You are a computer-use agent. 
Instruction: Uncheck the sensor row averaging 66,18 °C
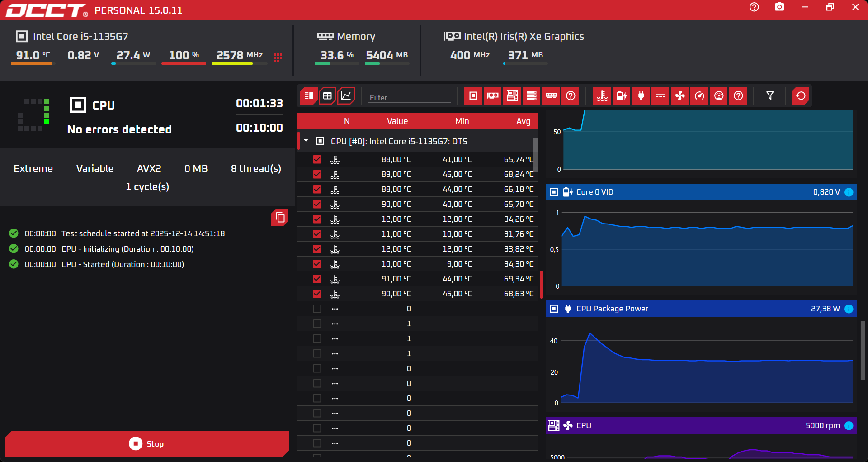(x=317, y=190)
